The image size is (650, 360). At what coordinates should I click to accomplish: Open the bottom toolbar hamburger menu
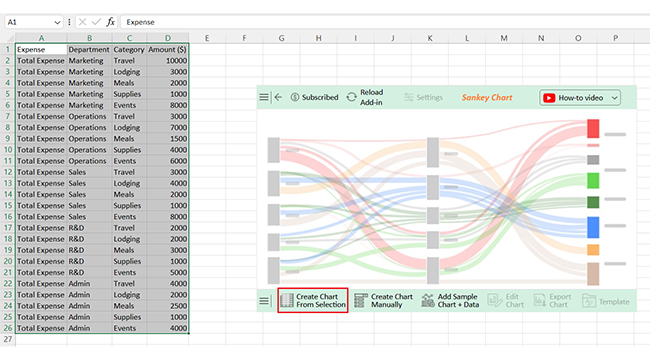pyautogui.click(x=264, y=301)
